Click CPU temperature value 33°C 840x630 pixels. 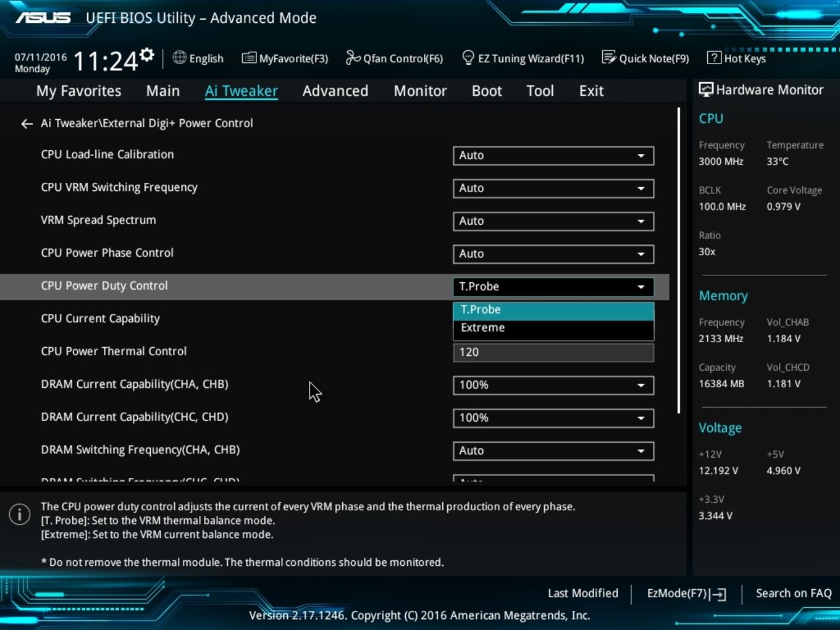(x=778, y=161)
